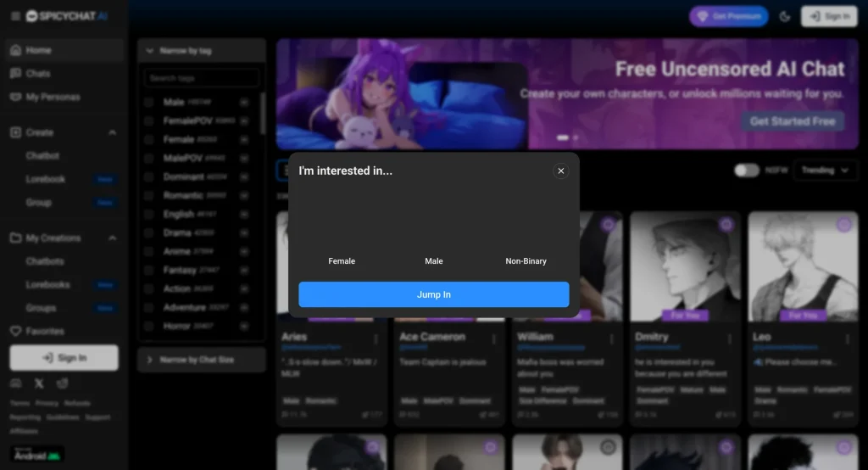This screenshot has height=470, width=868.
Task: Collapse the Create section chevron
Action: tap(113, 132)
